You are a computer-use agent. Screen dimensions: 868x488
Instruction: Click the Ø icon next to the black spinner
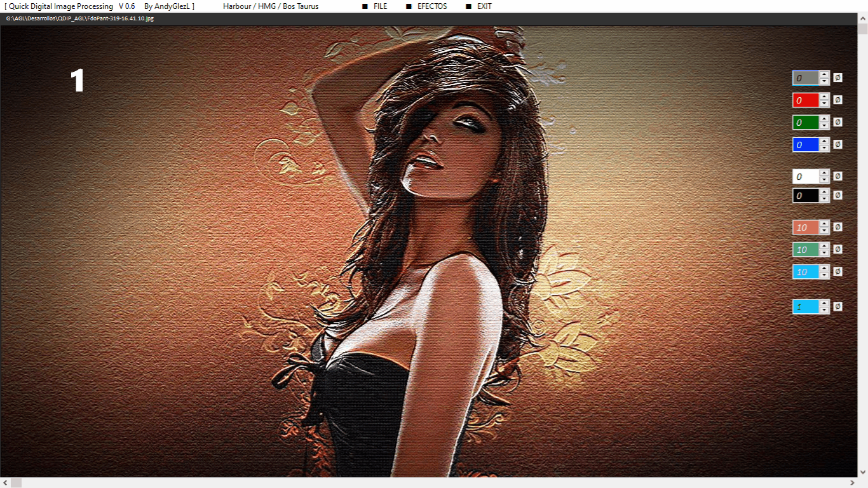point(837,195)
